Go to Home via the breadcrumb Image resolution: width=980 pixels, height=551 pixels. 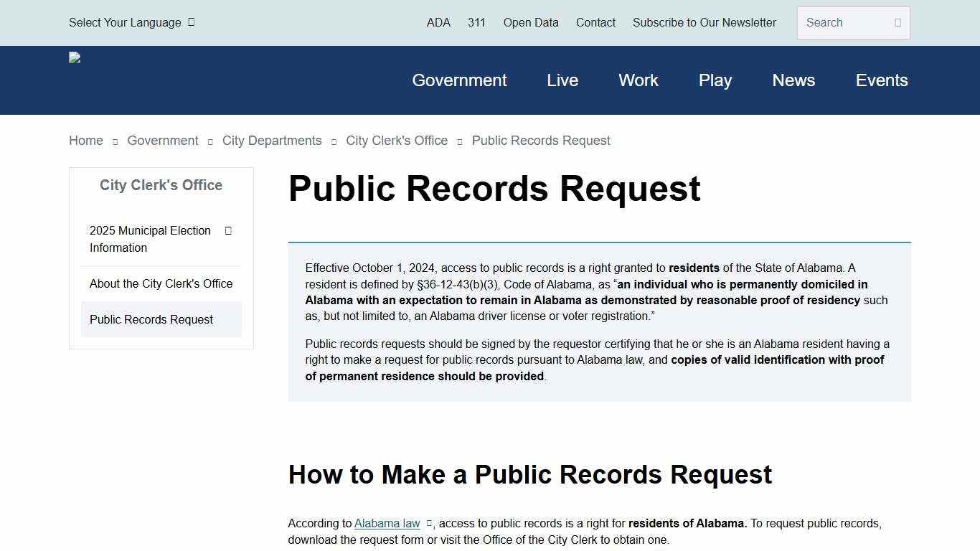85,140
